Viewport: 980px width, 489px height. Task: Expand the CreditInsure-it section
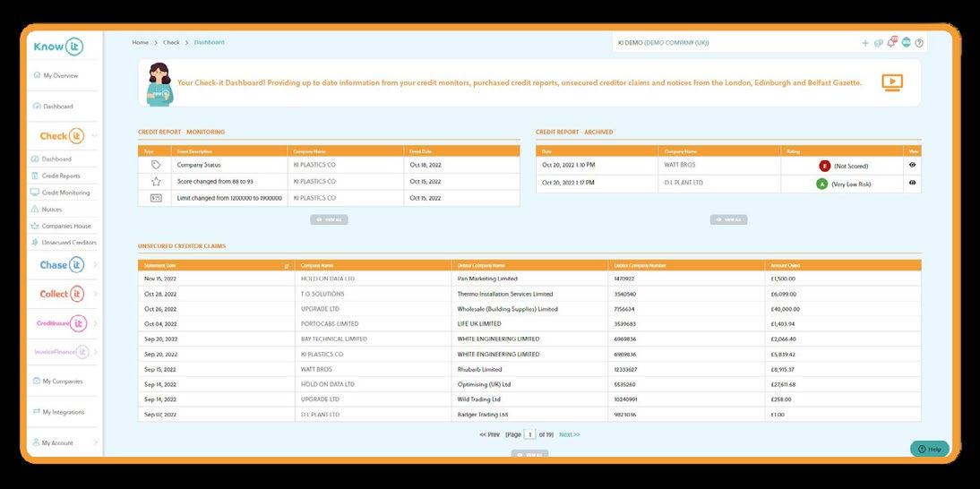coord(95,323)
